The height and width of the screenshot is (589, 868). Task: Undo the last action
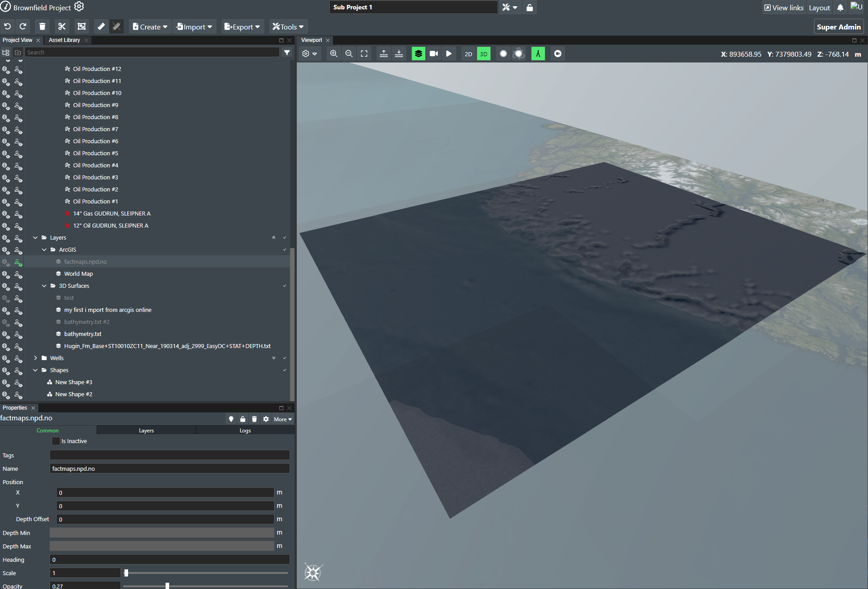(x=8, y=27)
